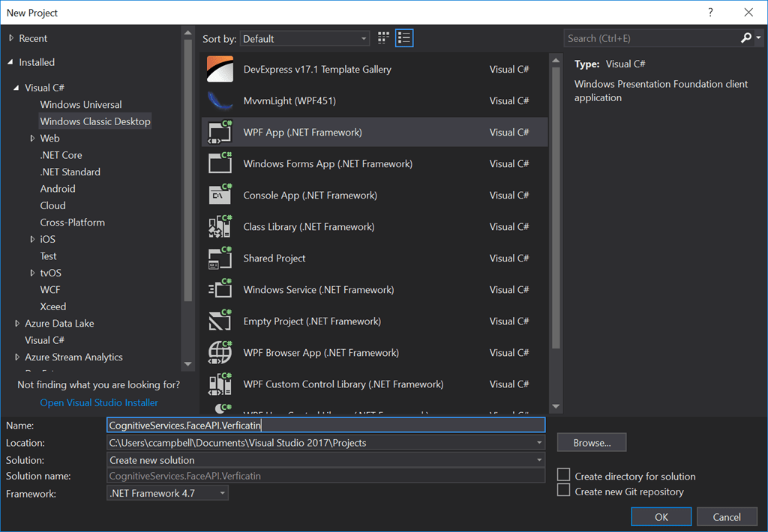
Task: Check Create new Git repository
Action: pos(564,491)
